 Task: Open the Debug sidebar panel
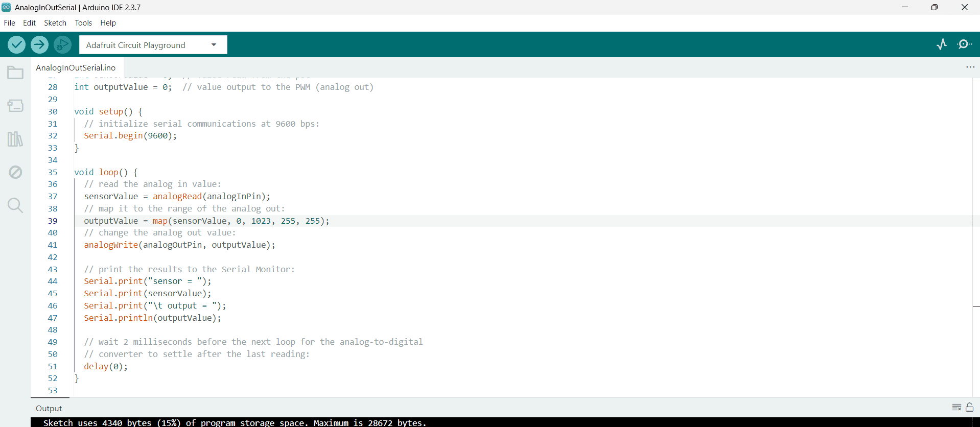[x=15, y=172]
